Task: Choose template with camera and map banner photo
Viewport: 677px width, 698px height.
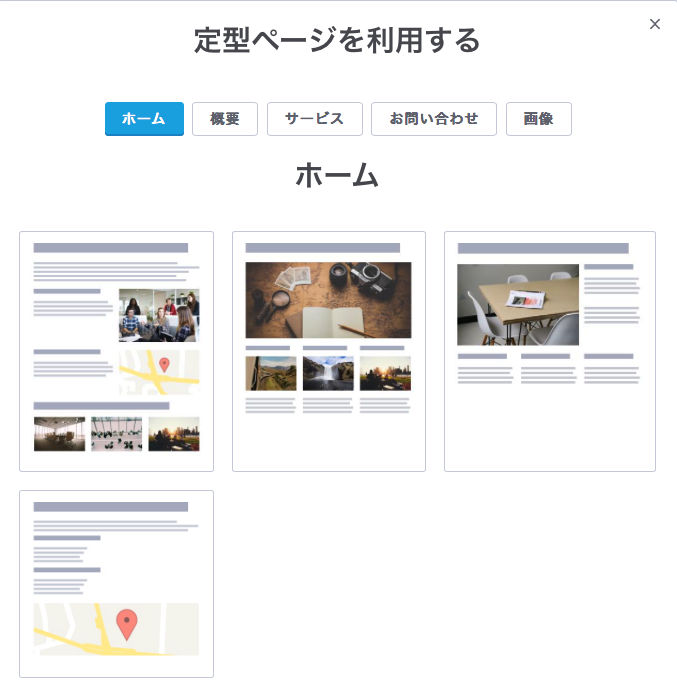Action: [329, 351]
